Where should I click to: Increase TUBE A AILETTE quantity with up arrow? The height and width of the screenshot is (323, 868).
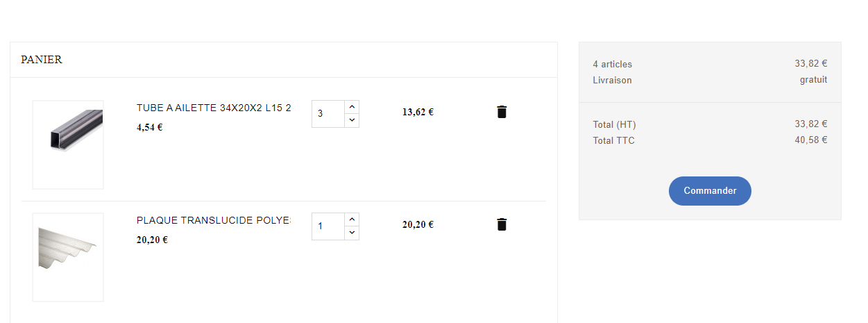point(352,107)
